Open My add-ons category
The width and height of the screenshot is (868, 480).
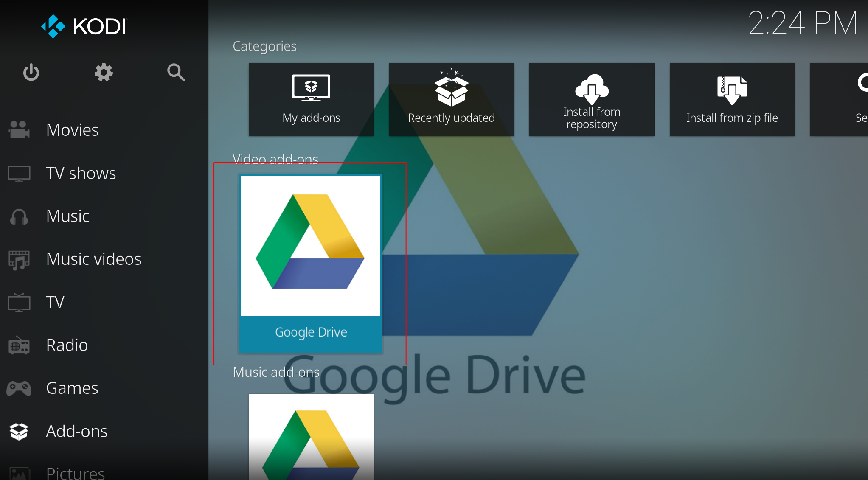pos(311,100)
